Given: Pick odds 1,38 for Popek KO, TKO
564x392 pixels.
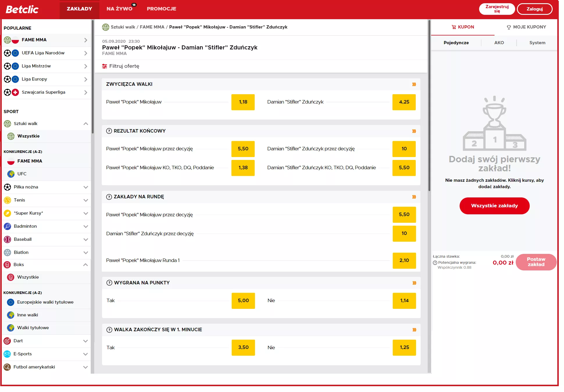Looking at the screenshot, I should tap(243, 168).
